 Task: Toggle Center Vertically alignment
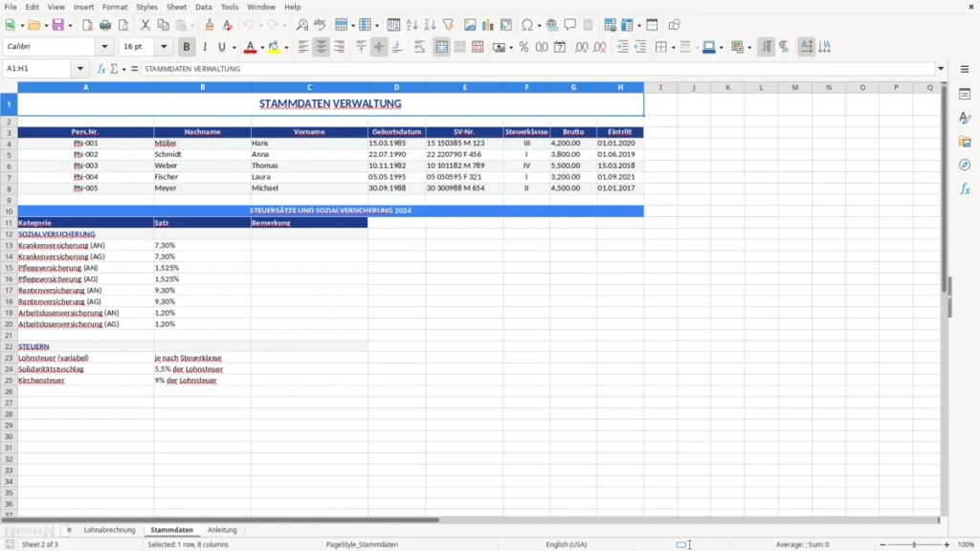(x=379, y=47)
